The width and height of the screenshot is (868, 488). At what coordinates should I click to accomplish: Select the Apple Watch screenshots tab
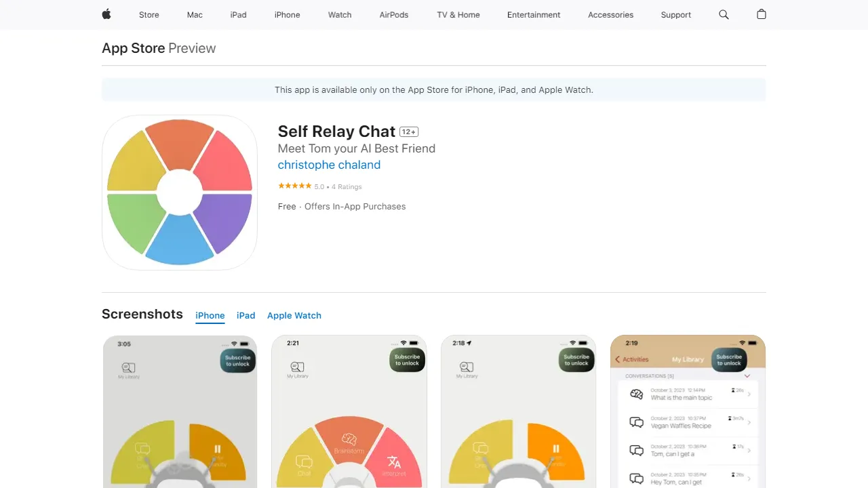(x=294, y=316)
